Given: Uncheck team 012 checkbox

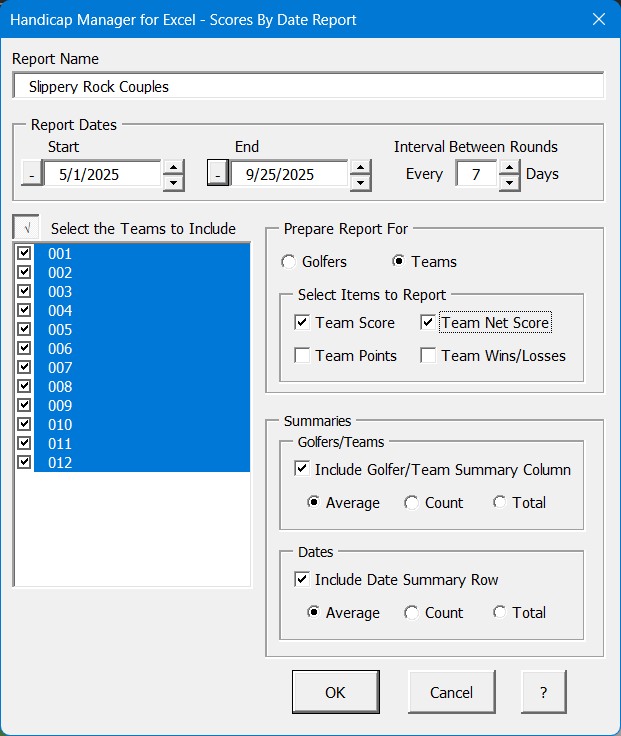Looking at the screenshot, I should (24, 462).
